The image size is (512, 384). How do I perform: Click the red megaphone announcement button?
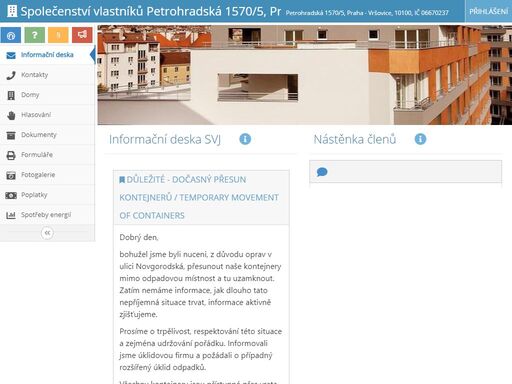pyautogui.click(x=82, y=35)
